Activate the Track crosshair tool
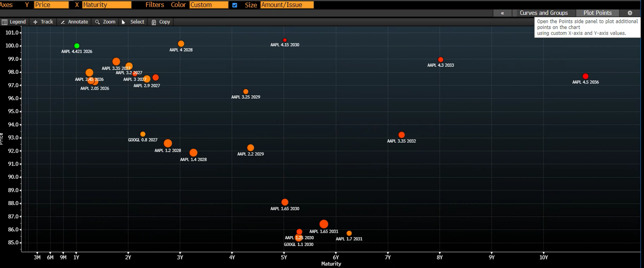This screenshot has width=644, height=268. [x=43, y=22]
